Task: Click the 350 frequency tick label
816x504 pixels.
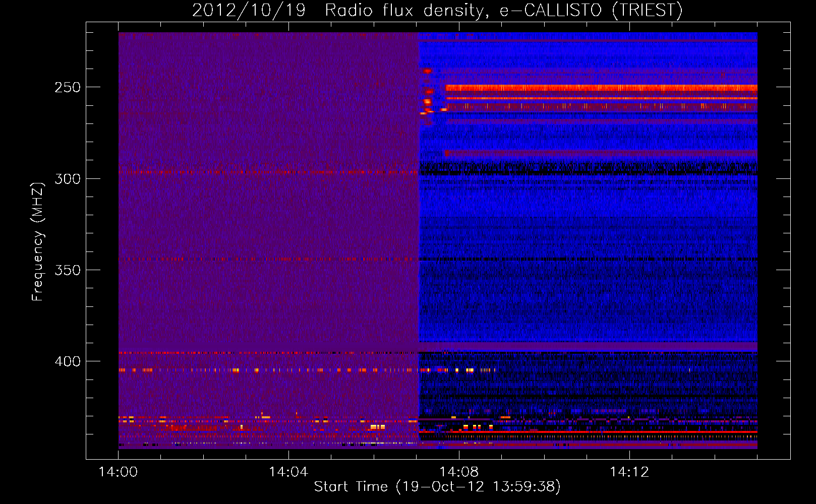Action: pyautogui.click(x=68, y=270)
